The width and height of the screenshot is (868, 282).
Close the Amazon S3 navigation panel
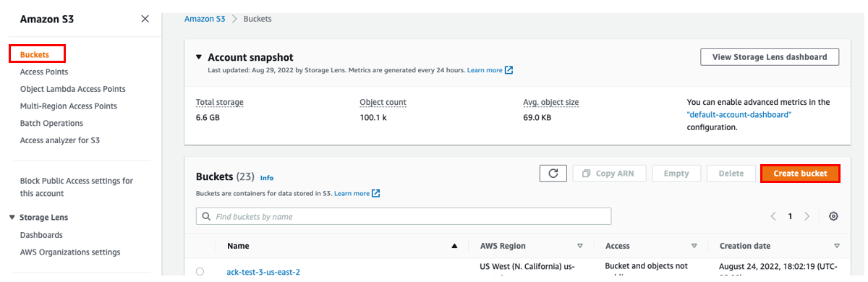tap(145, 19)
